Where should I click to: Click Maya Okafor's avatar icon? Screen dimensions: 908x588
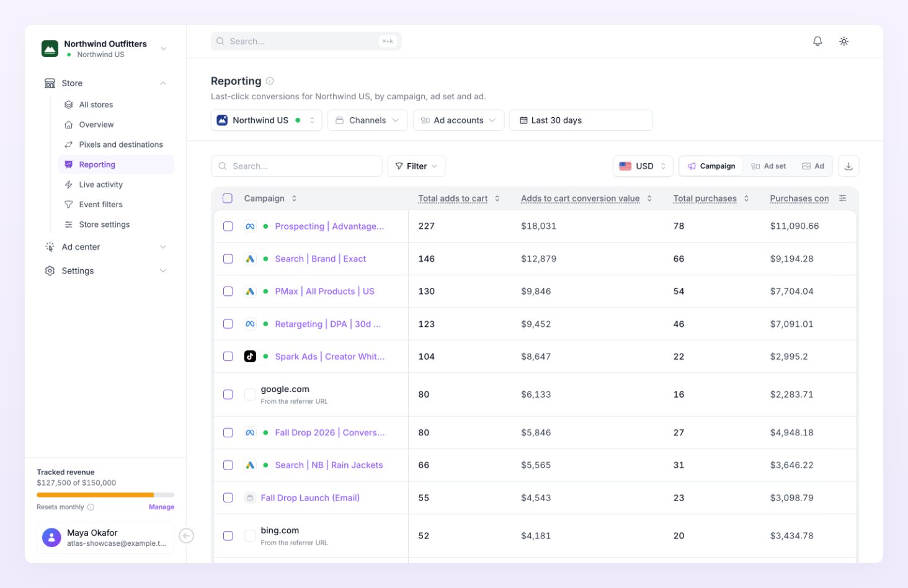(x=51, y=537)
